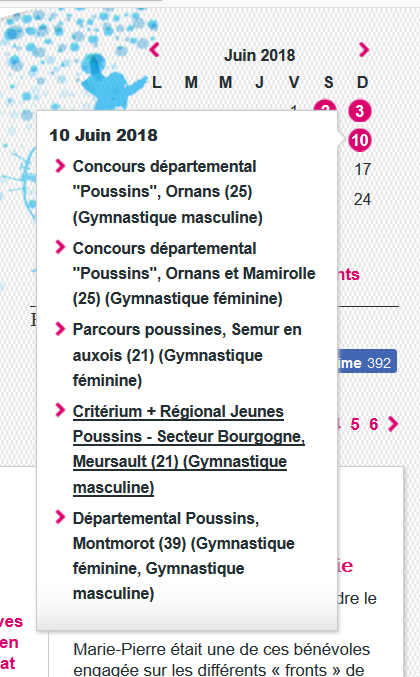Select highlighted date 3 in calendar
The height and width of the screenshot is (677, 420).
click(x=360, y=111)
